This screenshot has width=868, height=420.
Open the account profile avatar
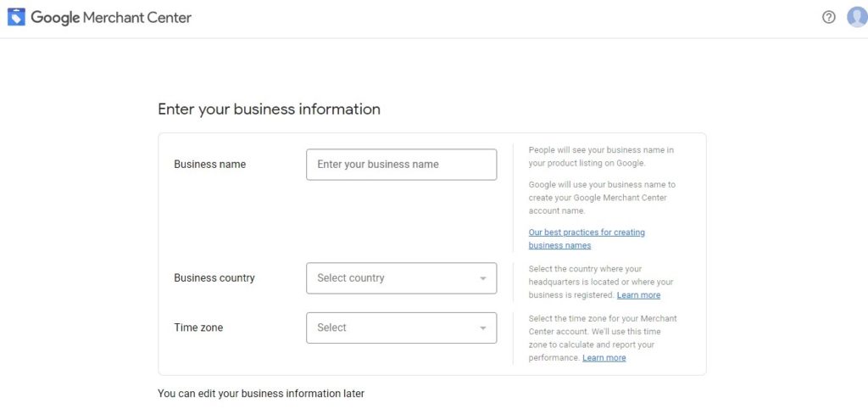pos(858,17)
